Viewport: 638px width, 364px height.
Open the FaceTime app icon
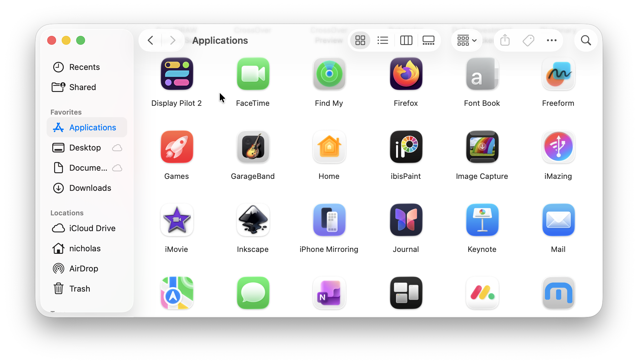pos(253,74)
